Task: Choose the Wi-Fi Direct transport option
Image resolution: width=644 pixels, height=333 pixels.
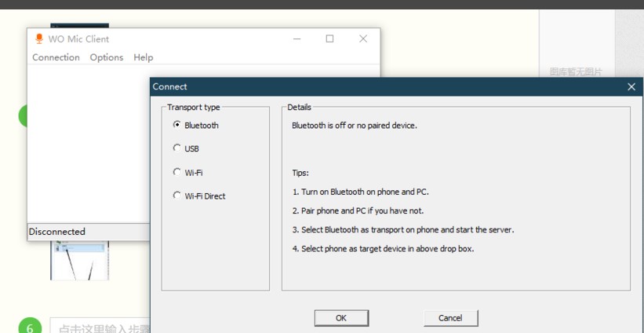Action: pos(177,196)
